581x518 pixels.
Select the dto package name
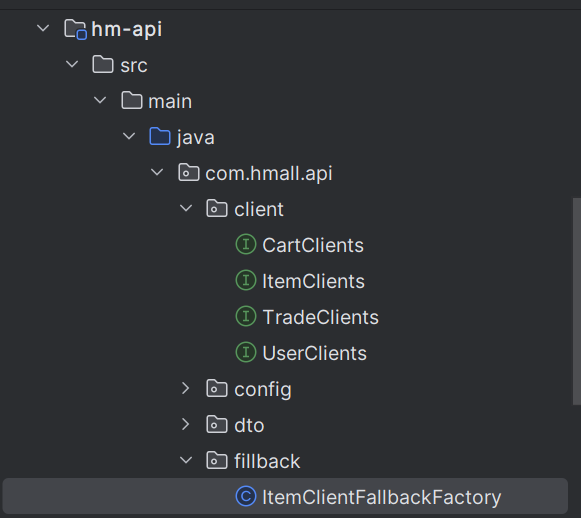(x=249, y=425)
